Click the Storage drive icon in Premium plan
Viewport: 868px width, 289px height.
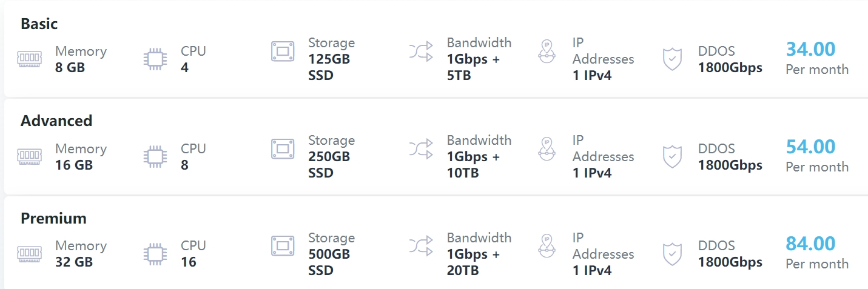click(283, 246)
